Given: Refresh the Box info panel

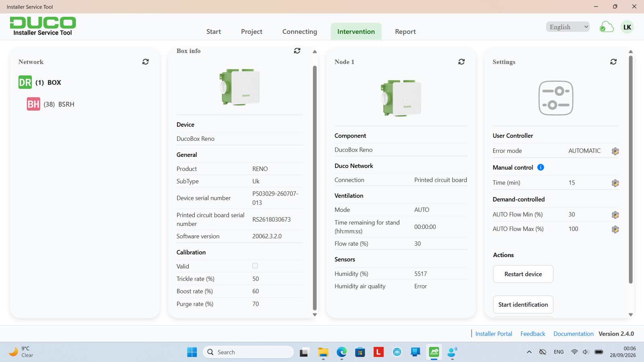Looking at the screenshot, I should click(297, 51).
